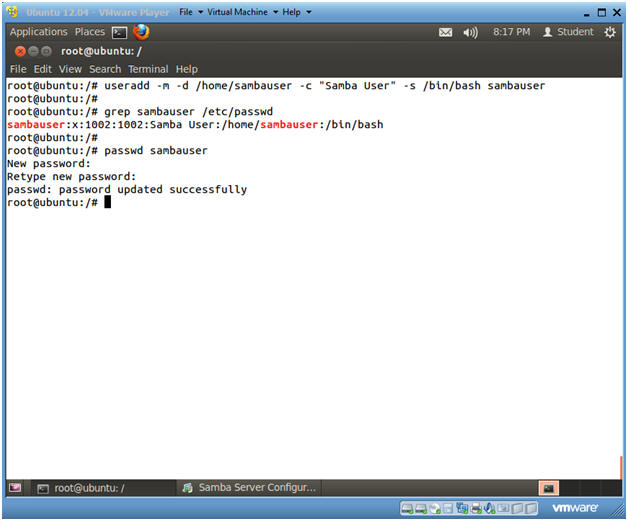Open the Virtual Machine dropdown menu

coord(242,12)
